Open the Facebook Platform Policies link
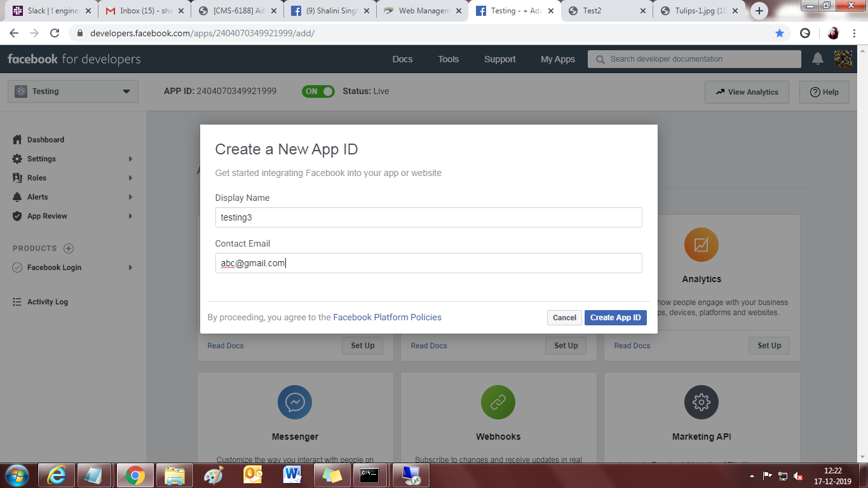The width and height of the screenshot is (868, 488). point(387,317)
